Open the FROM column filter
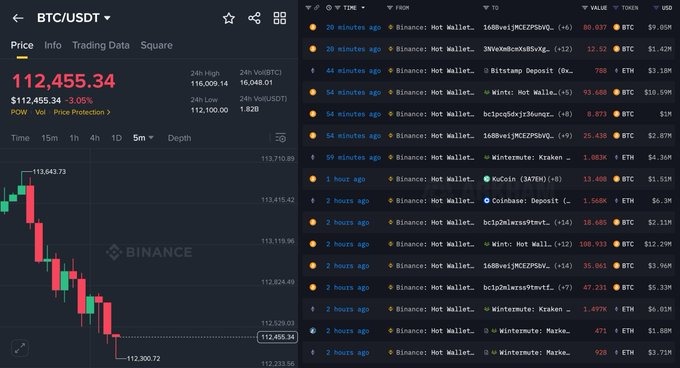 [x=389, y=8]
